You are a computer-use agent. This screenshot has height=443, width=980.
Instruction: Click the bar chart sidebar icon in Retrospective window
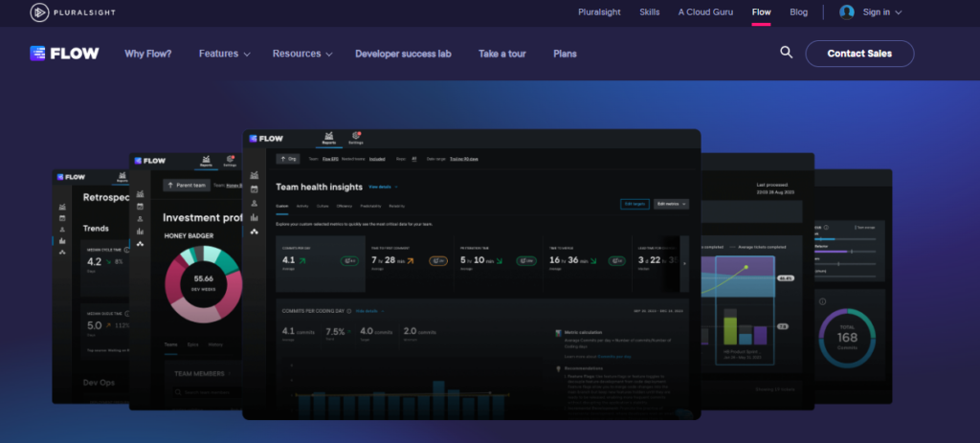click(x=62, y=240)
